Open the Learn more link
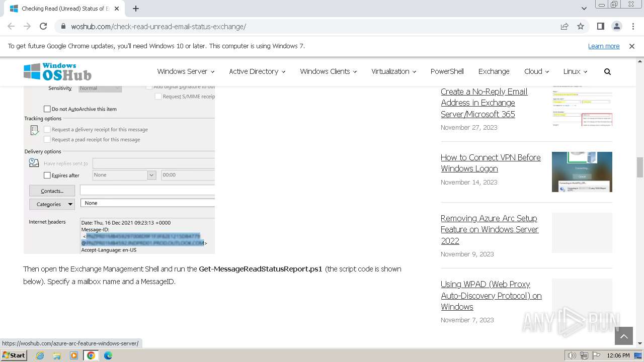This screenshot has width=644, height=362. (x=604, y=46)
